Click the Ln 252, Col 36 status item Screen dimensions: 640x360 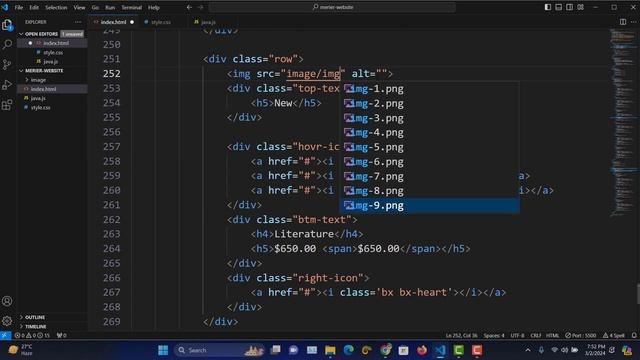[461, 336]
